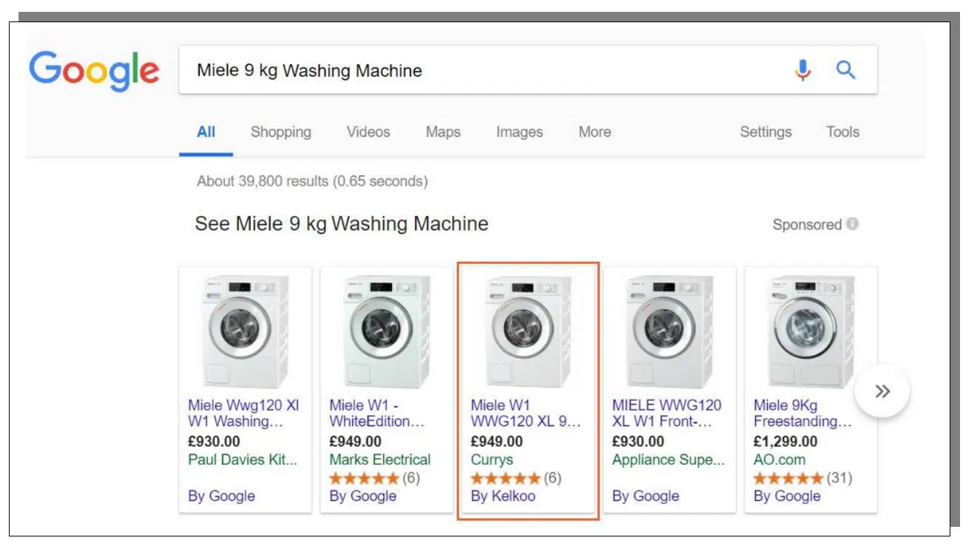
Task: Open Miele W1 WWG120 XL 9 link
Action: (x=526, y=414)
